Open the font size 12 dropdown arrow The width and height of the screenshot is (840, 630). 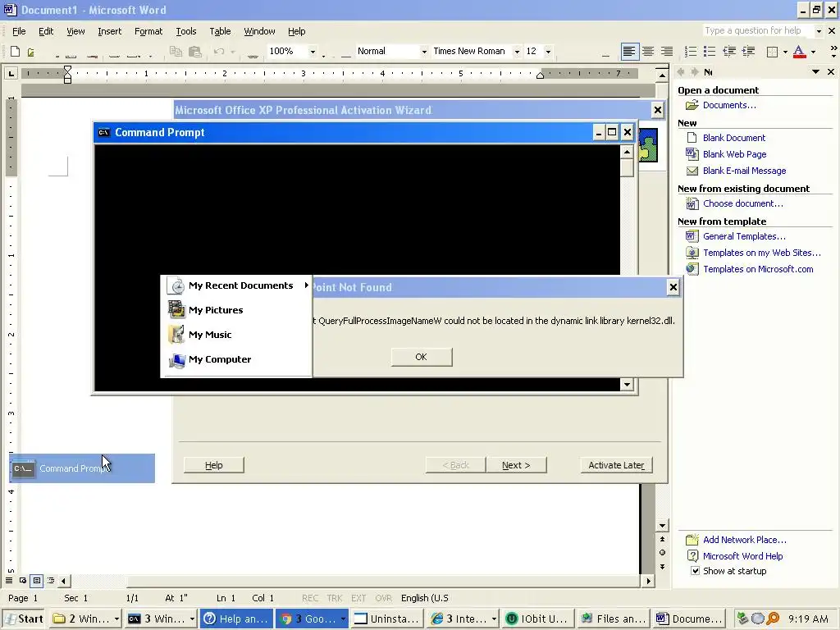(548, 52)
